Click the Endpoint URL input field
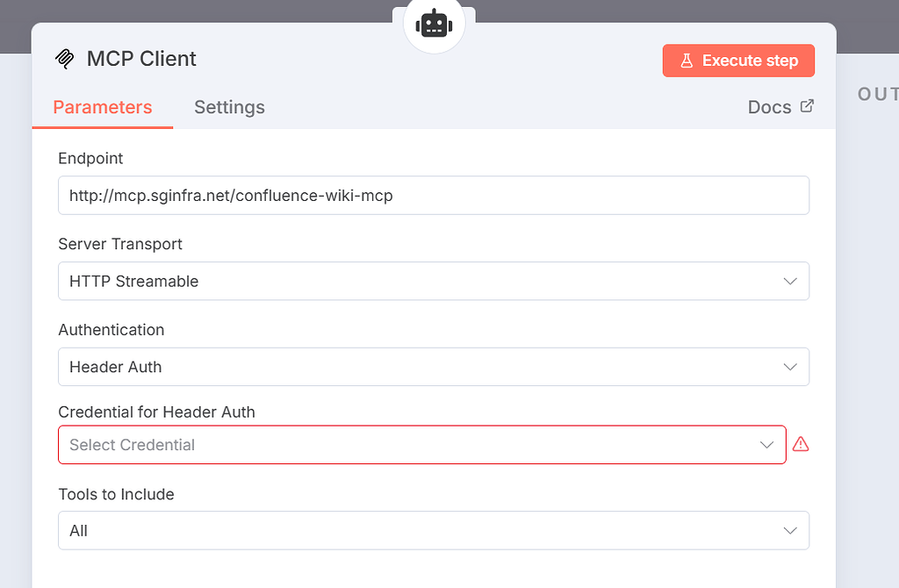 [x=434, y=195]
